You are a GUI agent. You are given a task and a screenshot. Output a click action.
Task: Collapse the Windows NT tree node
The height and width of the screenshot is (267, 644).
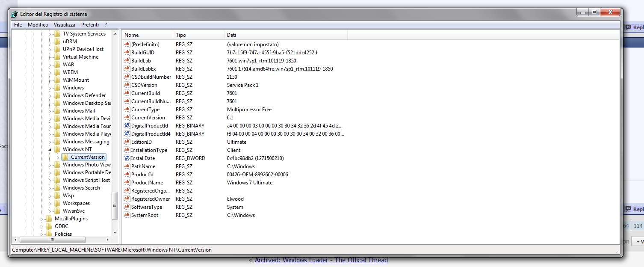coord(50,150)
